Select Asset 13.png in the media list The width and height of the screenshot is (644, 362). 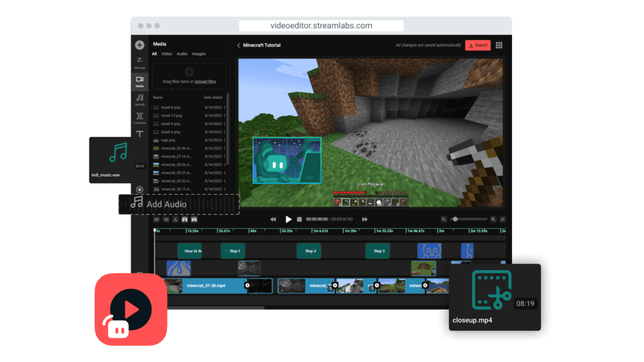click(x=189, y=116)
